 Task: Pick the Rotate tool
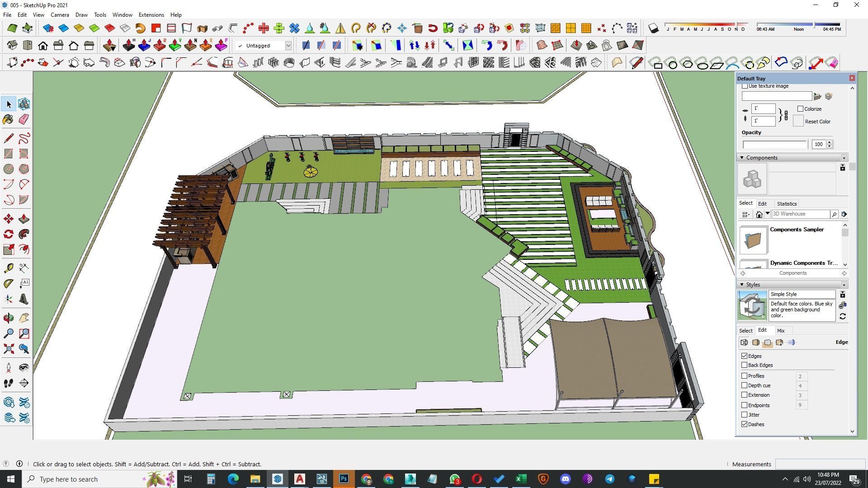pyautogui.click(x=9, y=234)
